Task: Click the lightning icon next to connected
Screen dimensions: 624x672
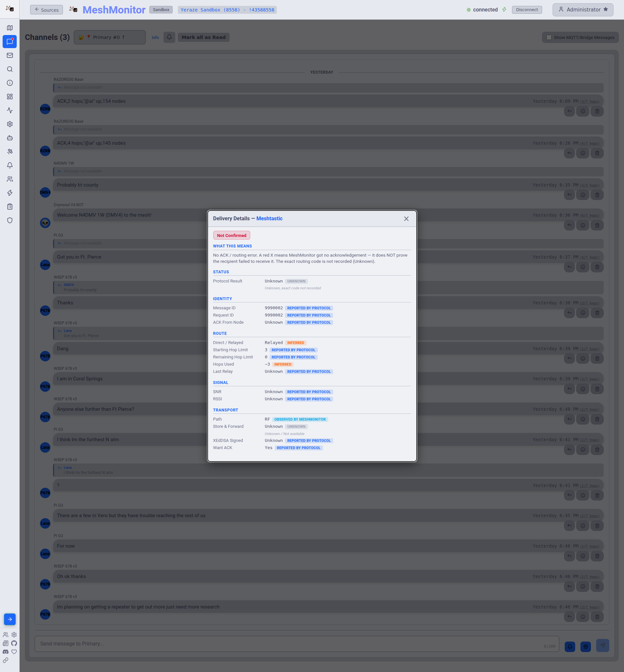Action: 504,10
